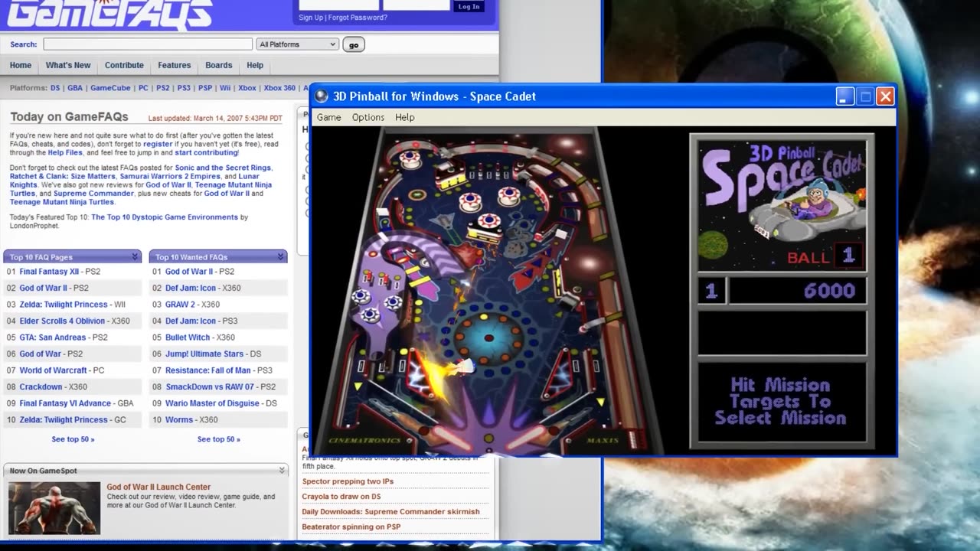Screen dimensions: 980x551
Task: Select the DS platform link
Action: tap(55, 88)
